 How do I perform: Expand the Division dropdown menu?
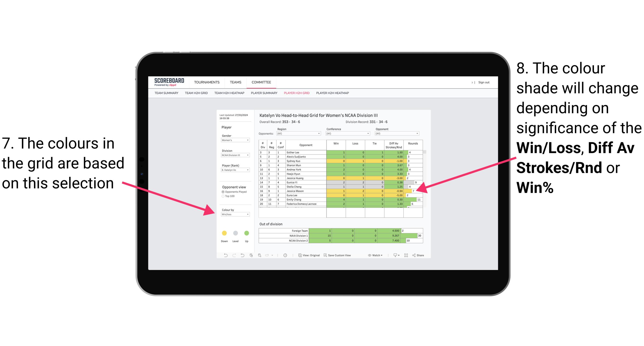(248, 155)
